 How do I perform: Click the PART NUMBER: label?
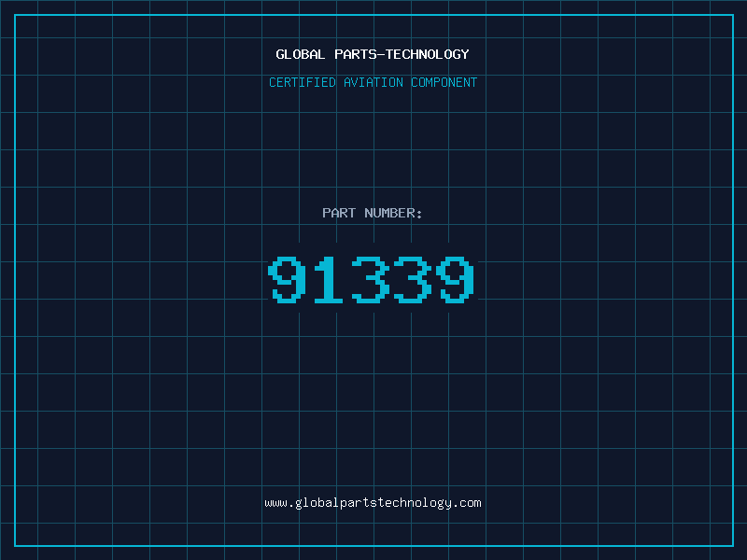(373, 213)
